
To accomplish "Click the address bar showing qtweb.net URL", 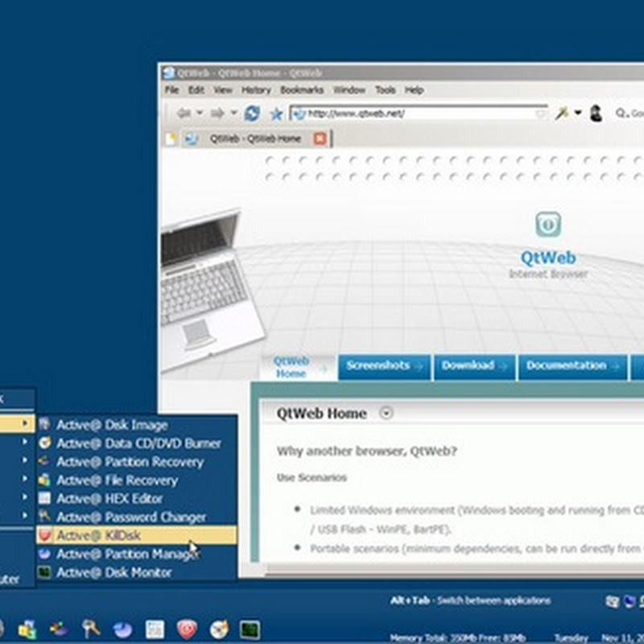I will pyautogui.click(x=419, y=113).
